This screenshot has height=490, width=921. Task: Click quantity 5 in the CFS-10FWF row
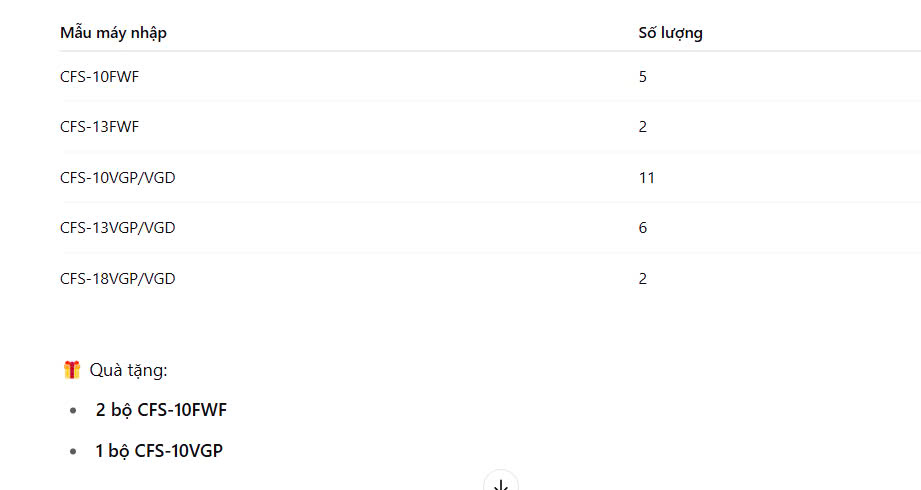(x=643, y=76)
